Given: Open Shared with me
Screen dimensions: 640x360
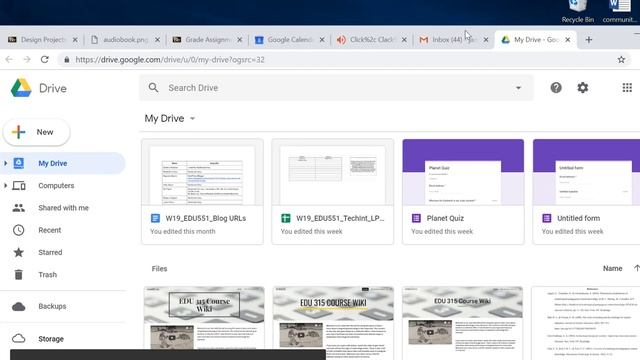Looking at the screenshot, I should [x=62, y=208].
